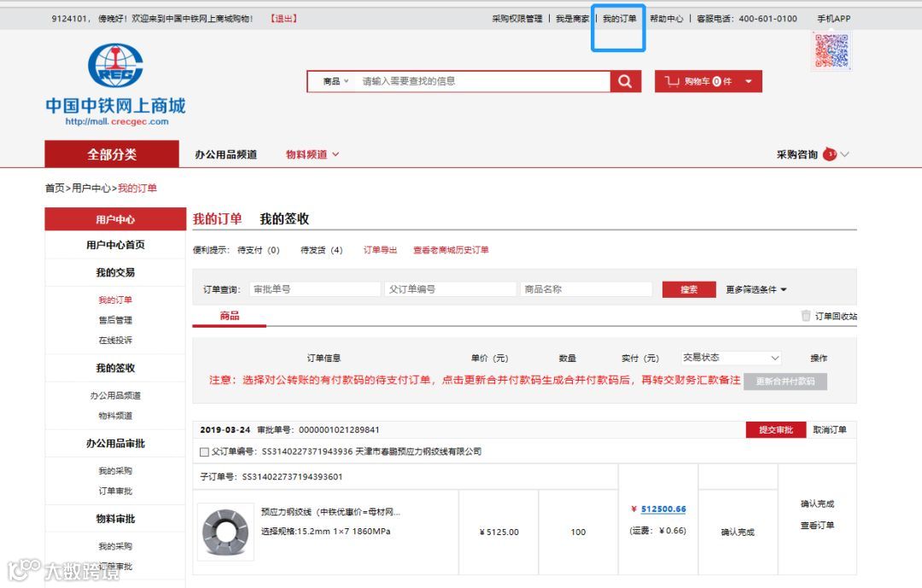Click the 采购咨询 notification badge

click(830, 154)
